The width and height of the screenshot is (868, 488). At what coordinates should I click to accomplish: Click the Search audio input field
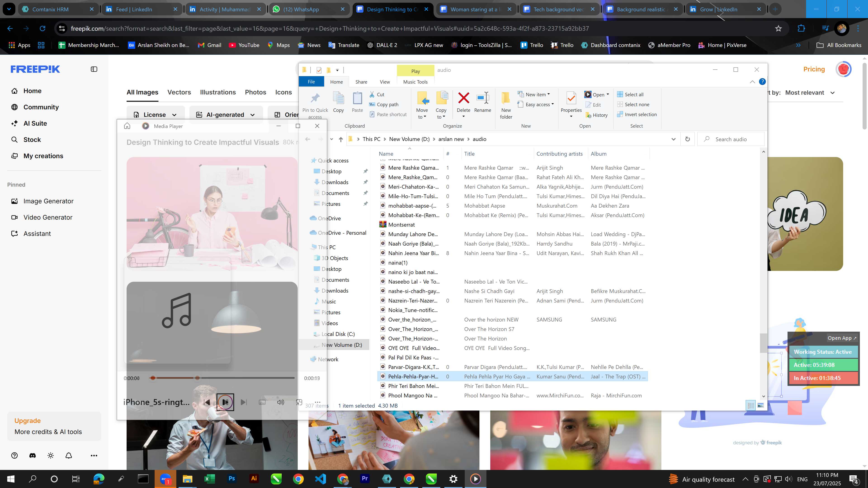[x=731, y=139]
